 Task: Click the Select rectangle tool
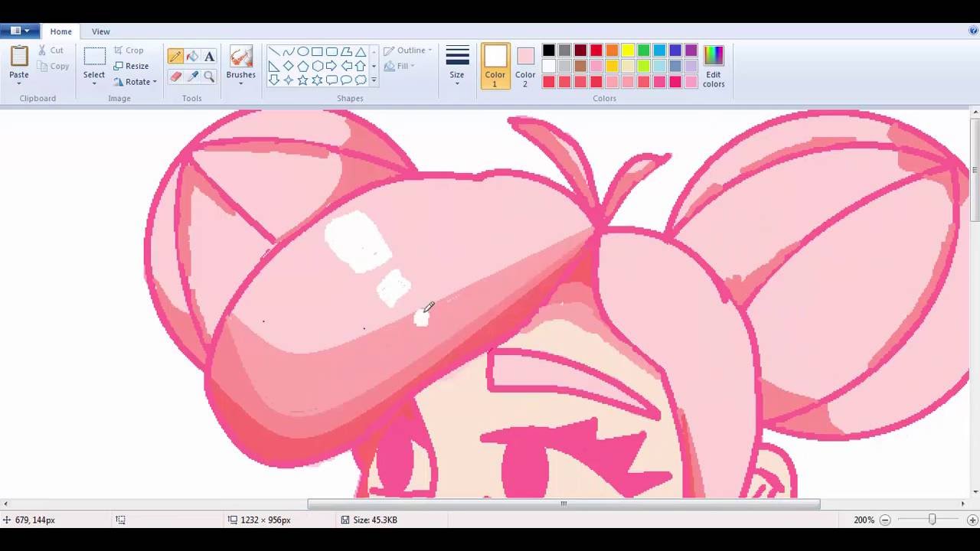(x=94, y=57)
